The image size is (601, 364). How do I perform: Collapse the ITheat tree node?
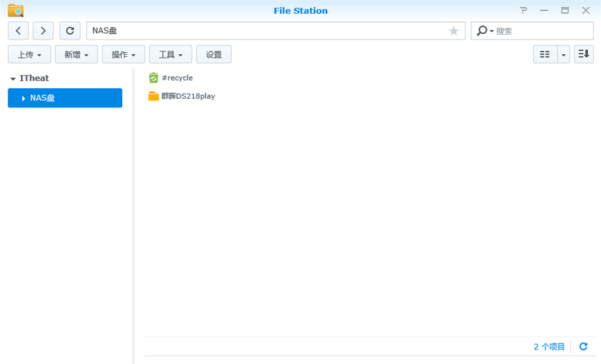tap(13, 79)
